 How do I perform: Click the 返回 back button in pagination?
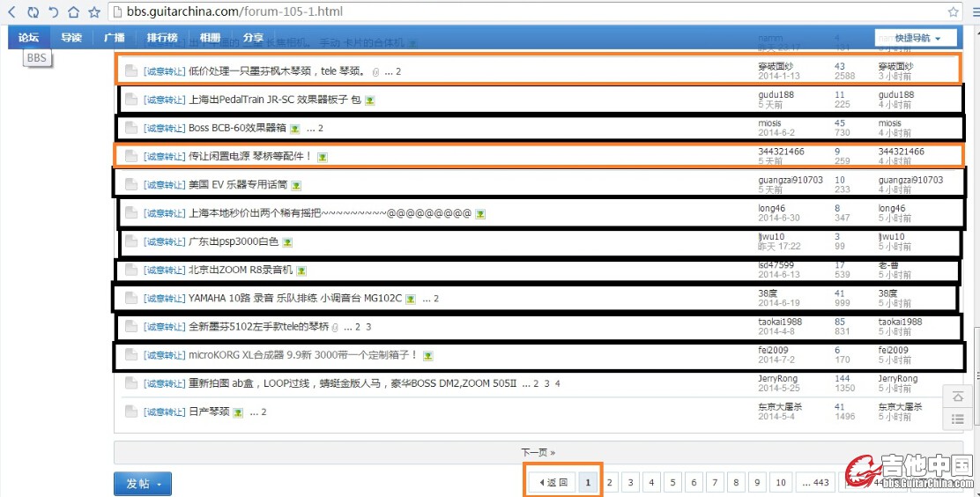pos(552,482)
